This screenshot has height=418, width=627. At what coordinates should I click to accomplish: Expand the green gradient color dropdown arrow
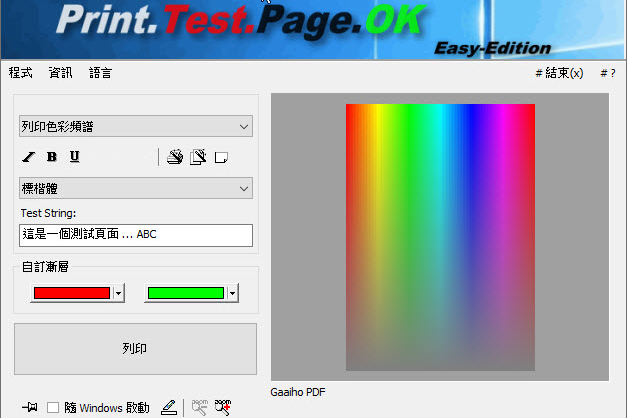(x=232, y=293)
